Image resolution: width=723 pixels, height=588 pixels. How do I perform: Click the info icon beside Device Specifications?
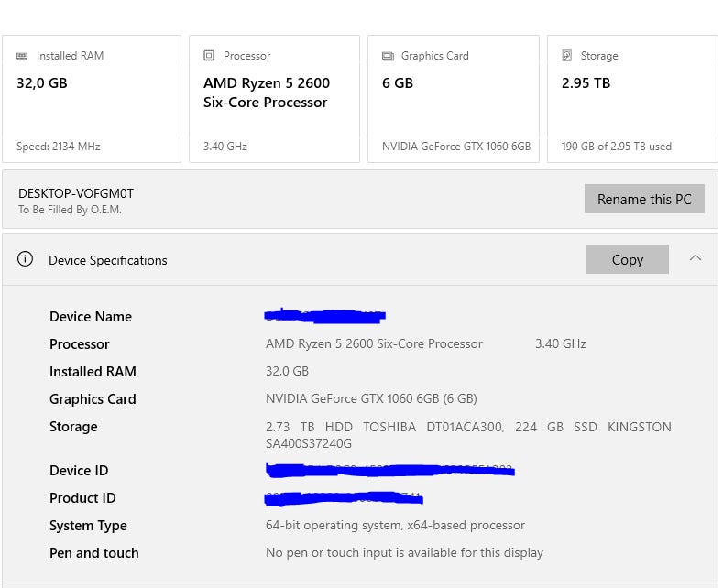25,259
